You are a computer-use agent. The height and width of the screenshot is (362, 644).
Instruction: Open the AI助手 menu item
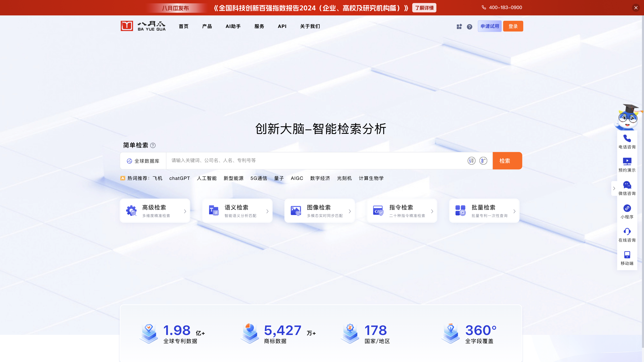(233, 26)
